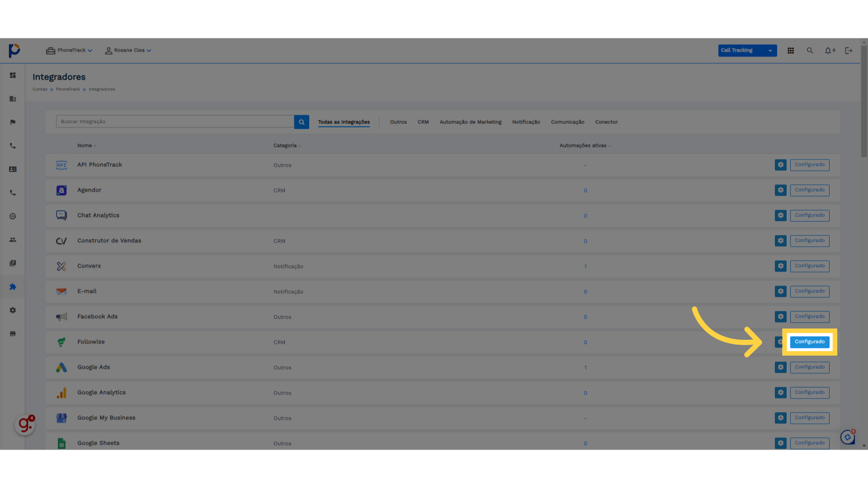Select the Automação de Marketing tab

[x=471, y=122]
